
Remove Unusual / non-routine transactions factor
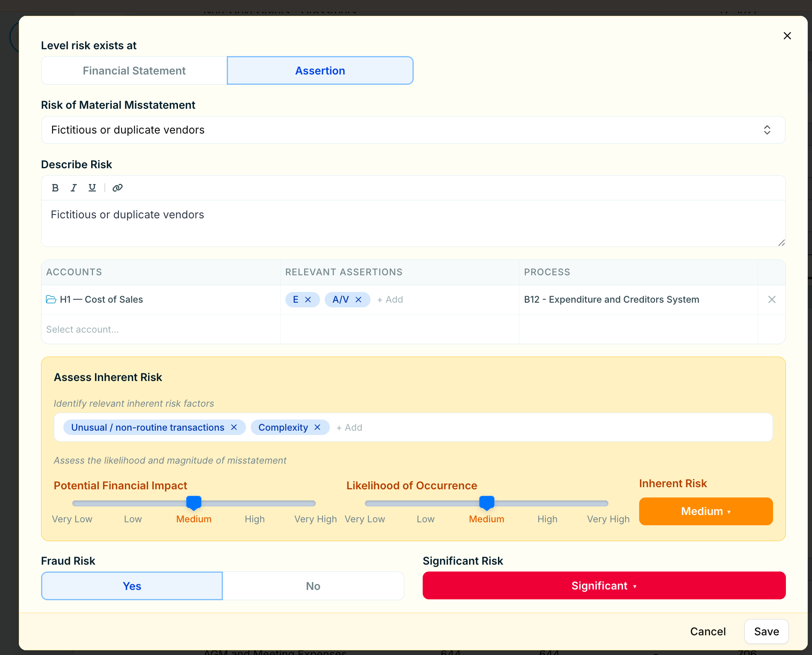(x=234, y=427)
